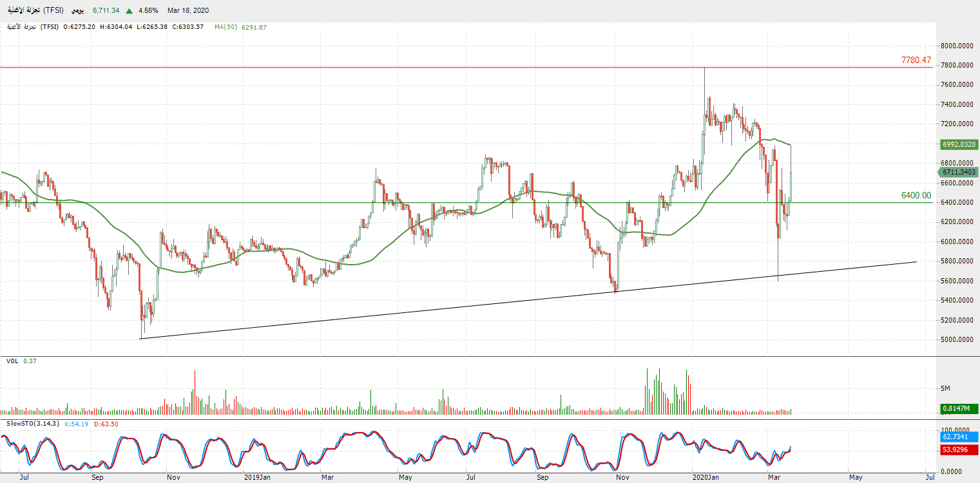
Task: Click the red 53.9296 stochastic tag
Action: 960,449
